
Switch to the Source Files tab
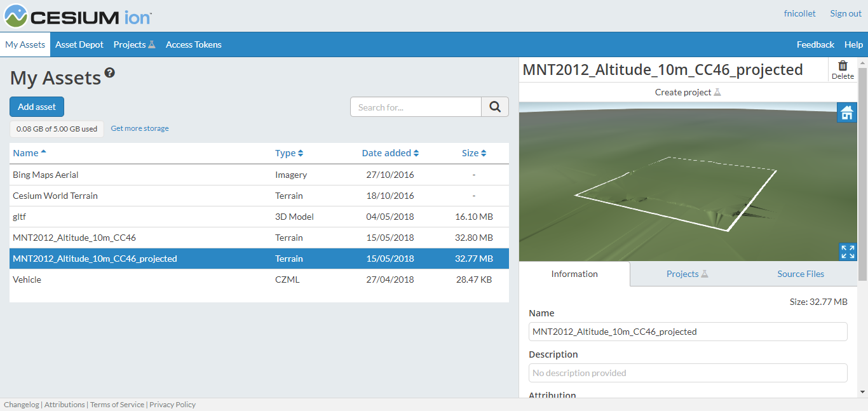click(x=800, y=274)
